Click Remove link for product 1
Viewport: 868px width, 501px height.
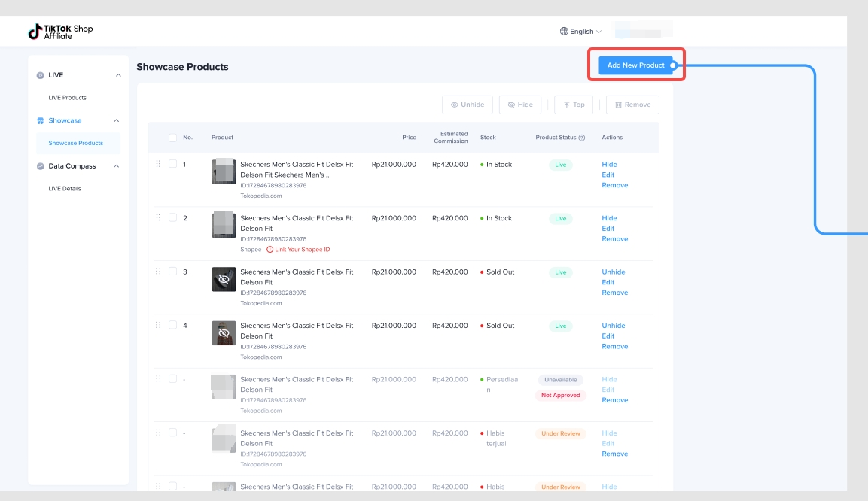(614, 185)
